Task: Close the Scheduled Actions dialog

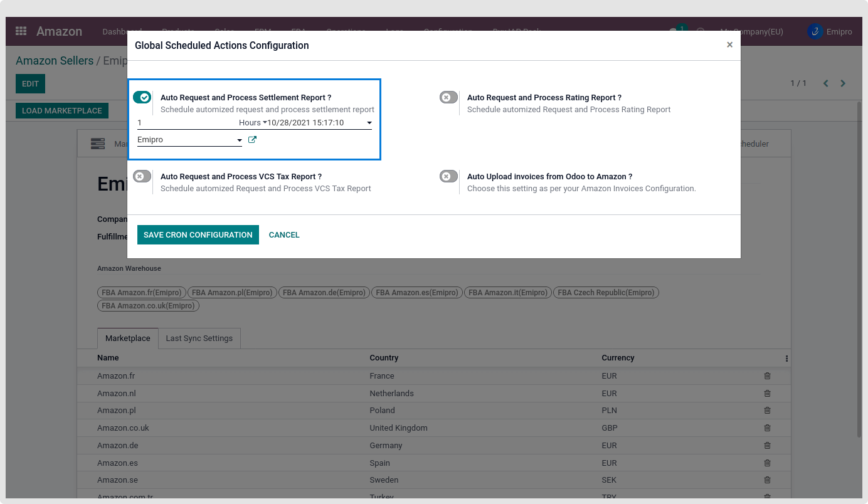Action: [x=729, y=45]
